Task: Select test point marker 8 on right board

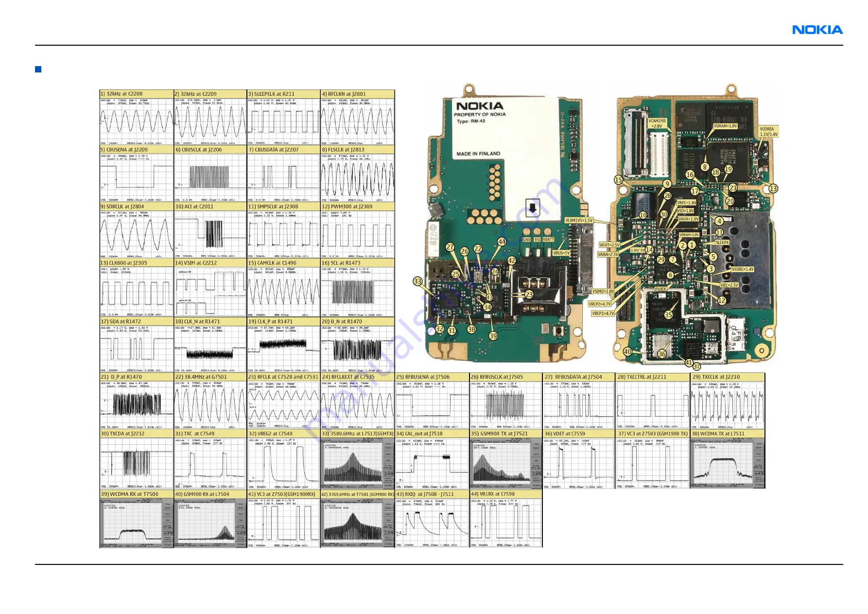Action: [x=705, y=167]
